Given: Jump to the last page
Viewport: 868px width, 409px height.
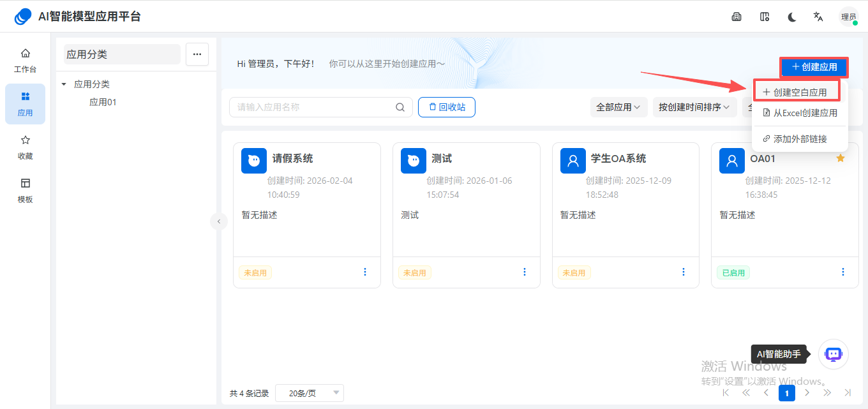Looking at the screenshot, I should [x=848, y=393].
